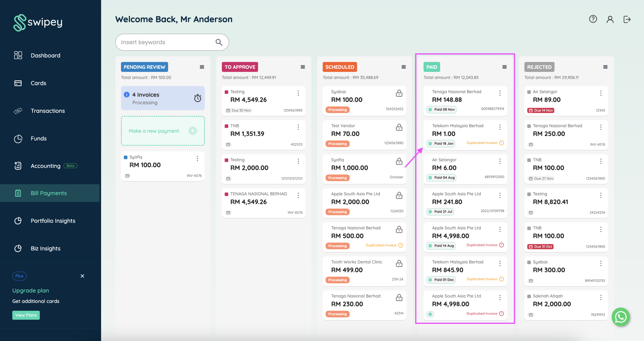Click the Dashboard grid icon in sidebar
644x341 pixels.
pyautogui.click(x=18, y=55)
